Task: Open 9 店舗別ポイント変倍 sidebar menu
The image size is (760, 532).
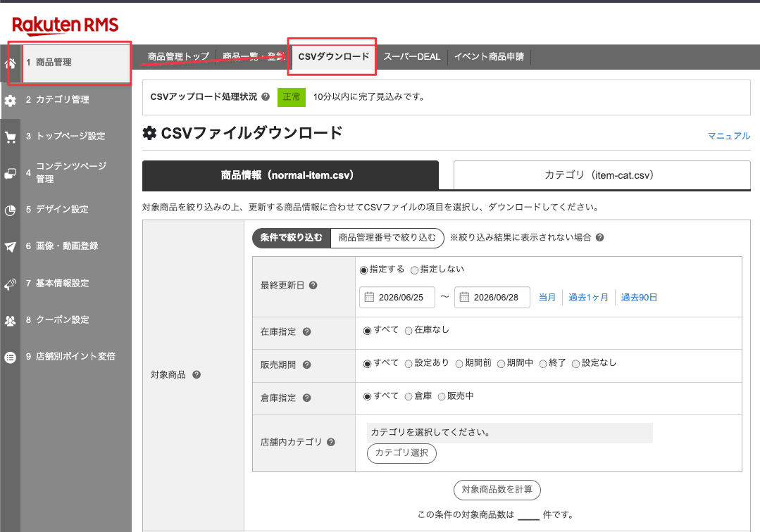Action: pyautogui.click(x=76, y=357)
